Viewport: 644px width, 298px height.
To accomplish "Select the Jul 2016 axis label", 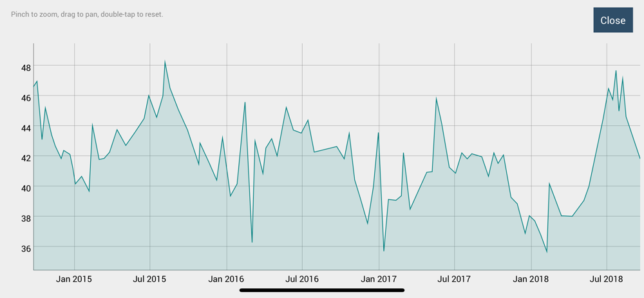I will [302, 279].
